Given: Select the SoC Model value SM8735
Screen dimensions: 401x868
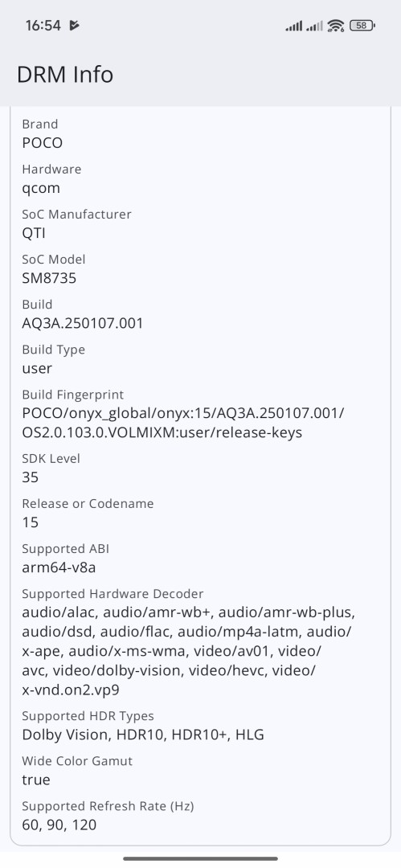Looking at the screenshot, I should (49, 278).
